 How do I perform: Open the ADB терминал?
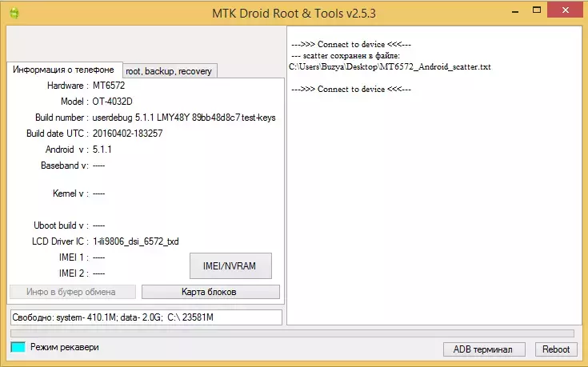point(484,349)
